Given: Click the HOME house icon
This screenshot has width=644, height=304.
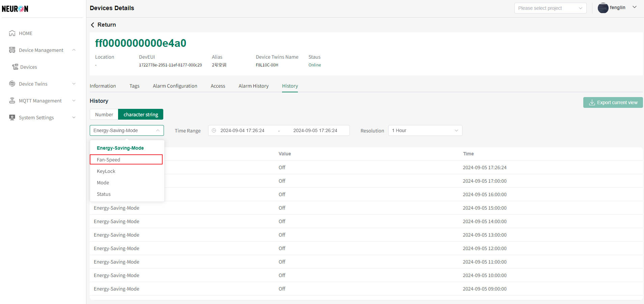Looking at the screenshot, I should click(x=12, y=33).
